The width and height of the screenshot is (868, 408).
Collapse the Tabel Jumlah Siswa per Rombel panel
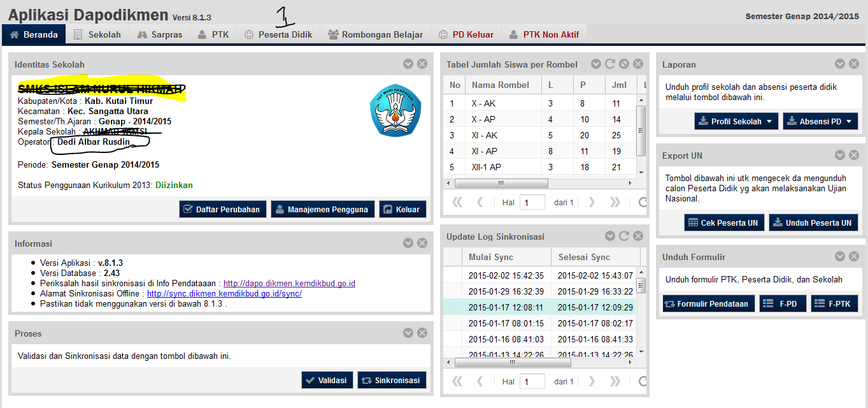click(x=596, y=64)
